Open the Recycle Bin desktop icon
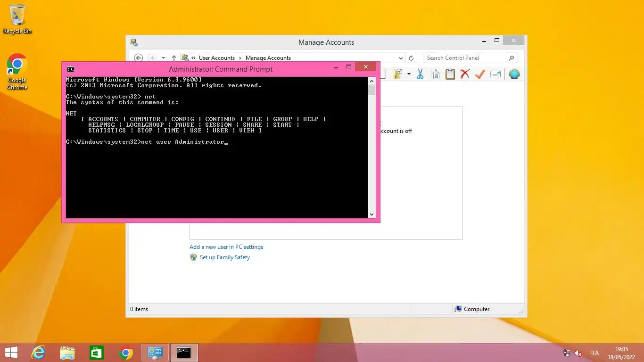Viewport: 644px width, 362px height. click(x=17, y=19)
